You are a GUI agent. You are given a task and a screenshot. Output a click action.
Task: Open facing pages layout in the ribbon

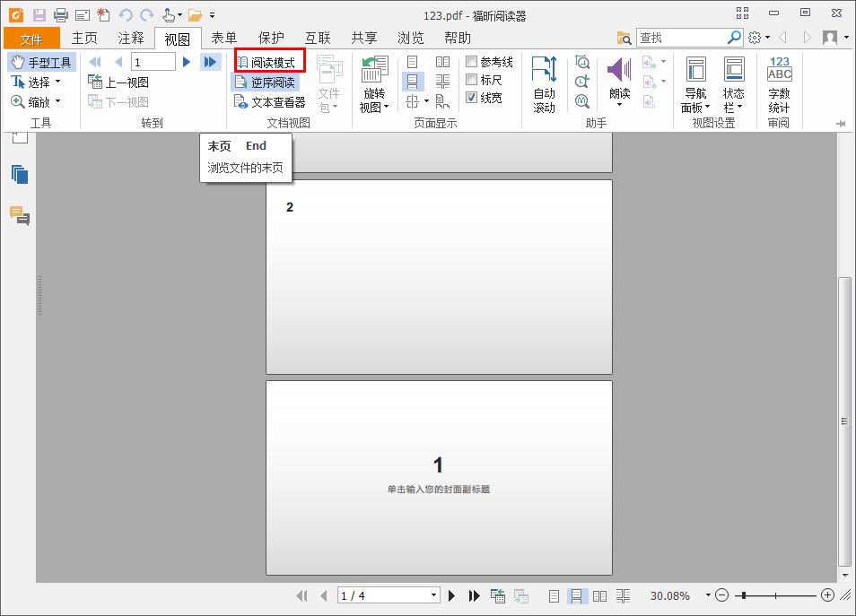pos(442,61)
